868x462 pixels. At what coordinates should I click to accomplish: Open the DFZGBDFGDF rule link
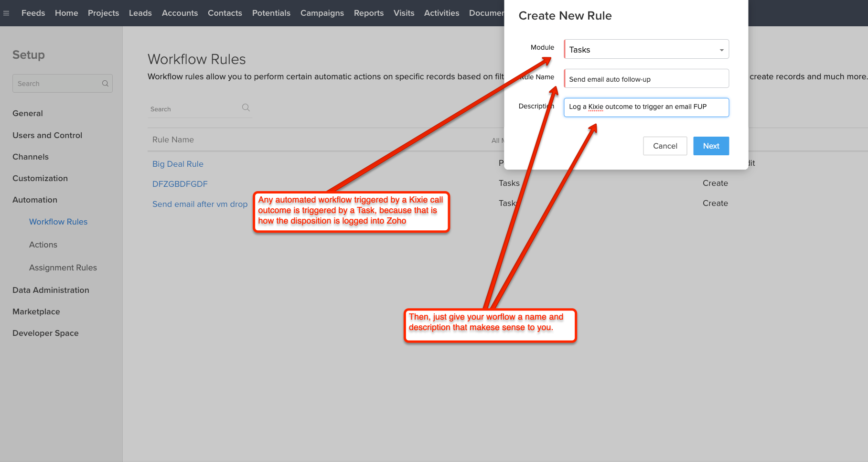click(180, 184)
